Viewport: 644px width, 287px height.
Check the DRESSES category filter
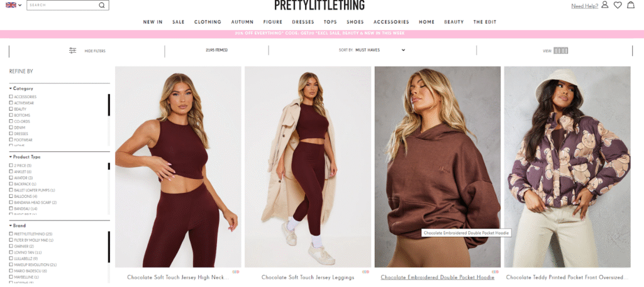pyautogui.click(x=11, y=134)
